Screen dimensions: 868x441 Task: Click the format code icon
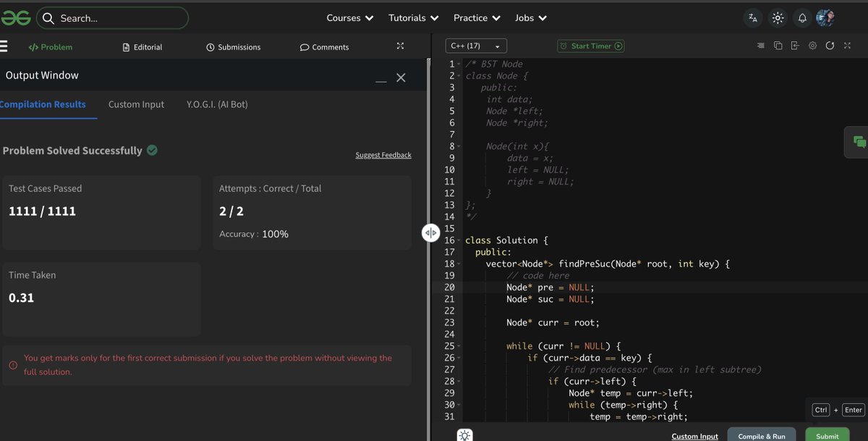pos(760,46)
